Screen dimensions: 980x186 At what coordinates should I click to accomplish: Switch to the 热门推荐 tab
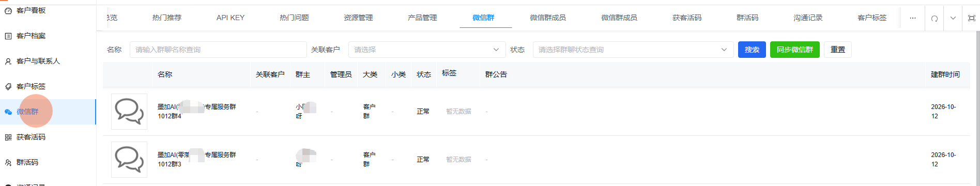coord(167,18)
